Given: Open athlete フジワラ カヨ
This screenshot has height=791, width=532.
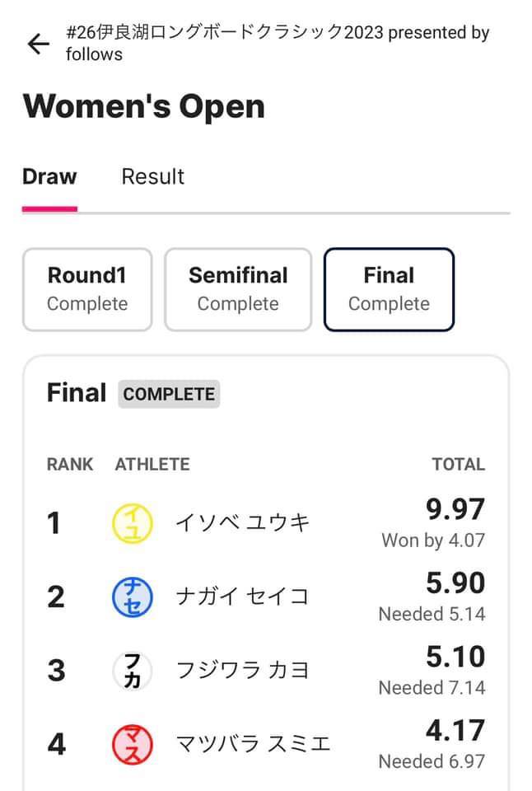Looking at the screenshot, I should pyautogui.click(x=242, y=671).
